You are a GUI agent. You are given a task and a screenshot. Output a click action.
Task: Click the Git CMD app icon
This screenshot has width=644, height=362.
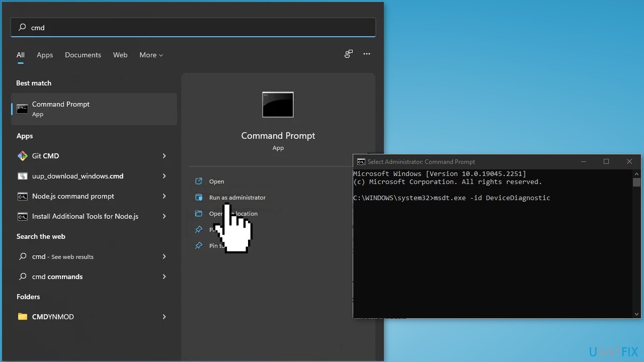(23, 156)
